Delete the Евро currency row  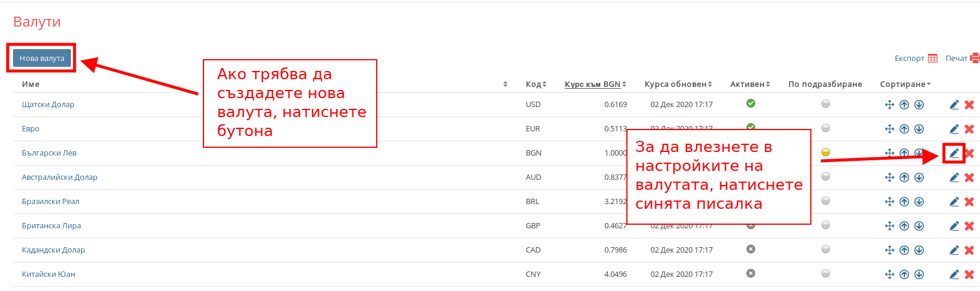point(969,129)
